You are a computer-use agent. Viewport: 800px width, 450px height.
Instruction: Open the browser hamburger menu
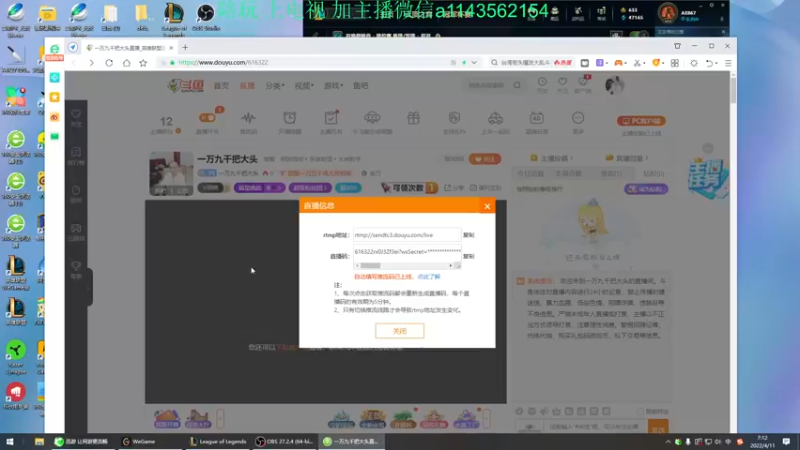coord(728,63)
